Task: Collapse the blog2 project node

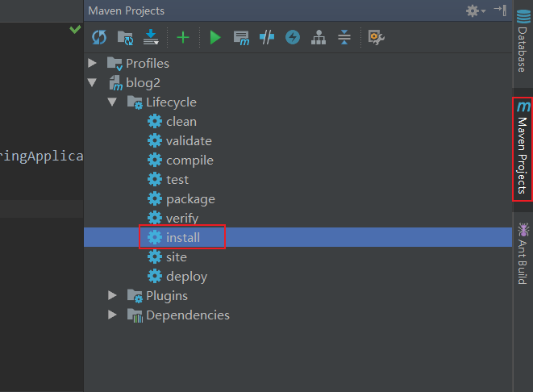Action: pos(92,82)
